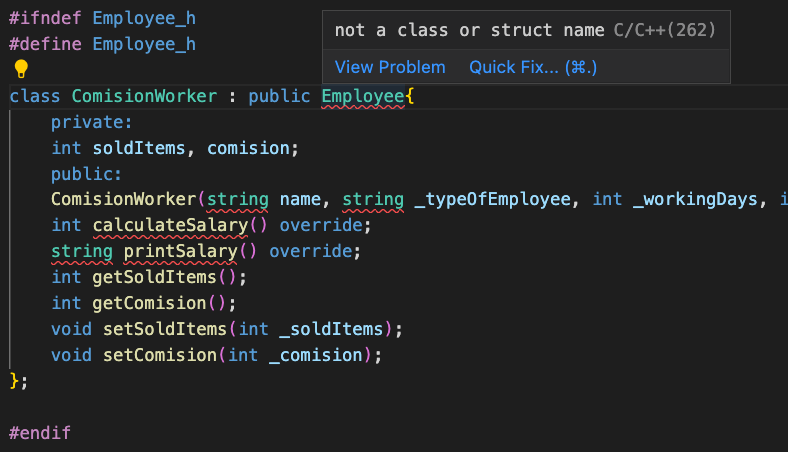Viewport: 788px width, 452px height.
Task: Click the #define Employee_h line
Action: tap(103, 44)
